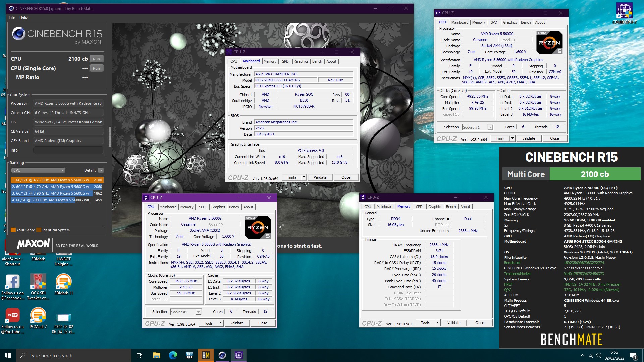This screenshot has height=362, width=644.
Task: Switch to the Memory tab in Mainboard CPU-Z window
Action: point(270,61)
